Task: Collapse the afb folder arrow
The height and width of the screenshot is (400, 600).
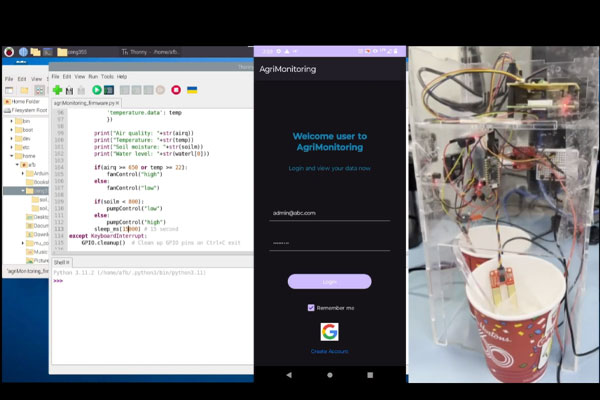Action: click(17, 165)
